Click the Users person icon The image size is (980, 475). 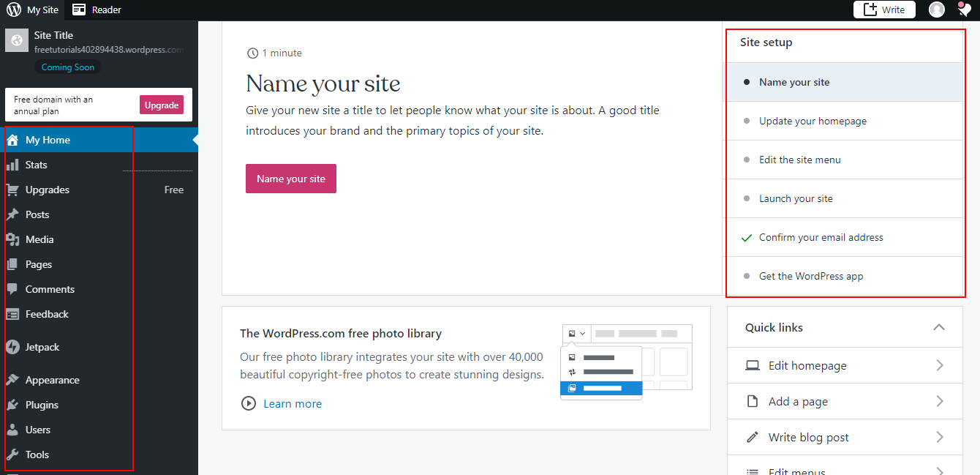tap(12, 430)
